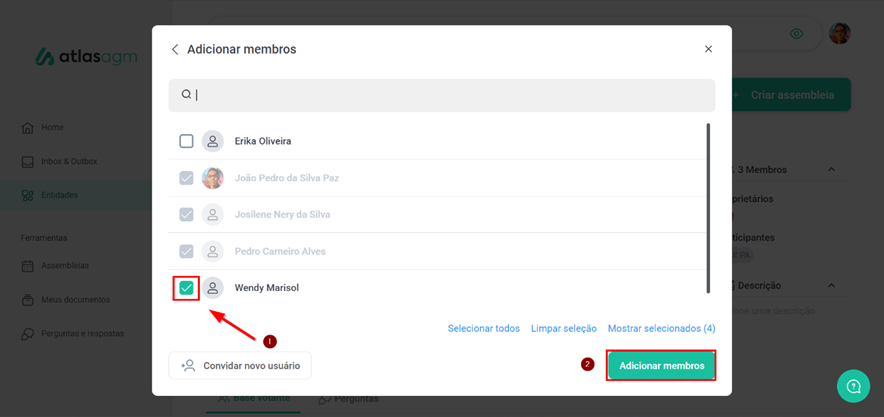This screenshot has width=884, height=417.
Task: Click the Adicionar membros button
Action: [661, 366]
